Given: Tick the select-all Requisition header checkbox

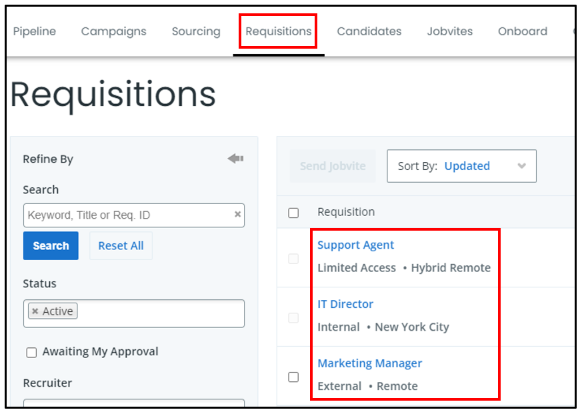Looking at the screenshot, I should (x=293, y=213).
